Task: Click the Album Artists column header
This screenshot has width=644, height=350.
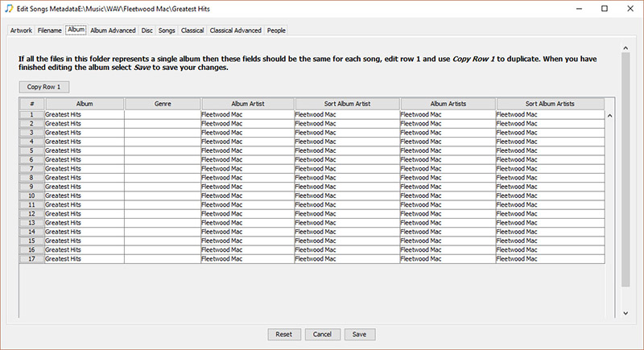Action: pos(448,104)
